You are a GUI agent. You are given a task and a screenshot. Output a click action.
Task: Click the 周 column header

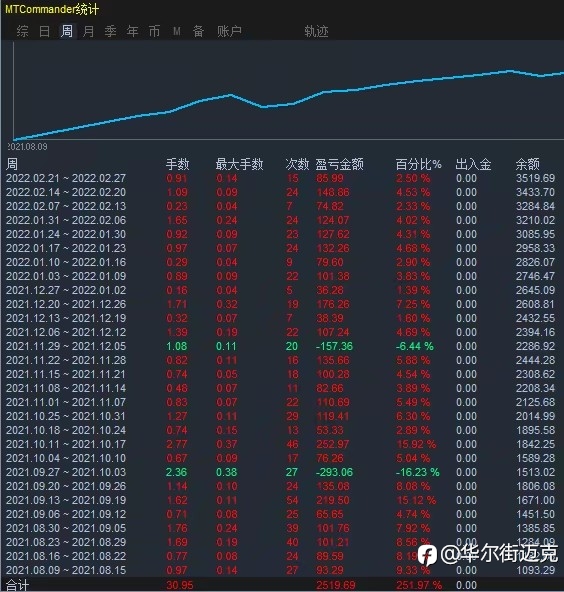click(x=12, y=164)
